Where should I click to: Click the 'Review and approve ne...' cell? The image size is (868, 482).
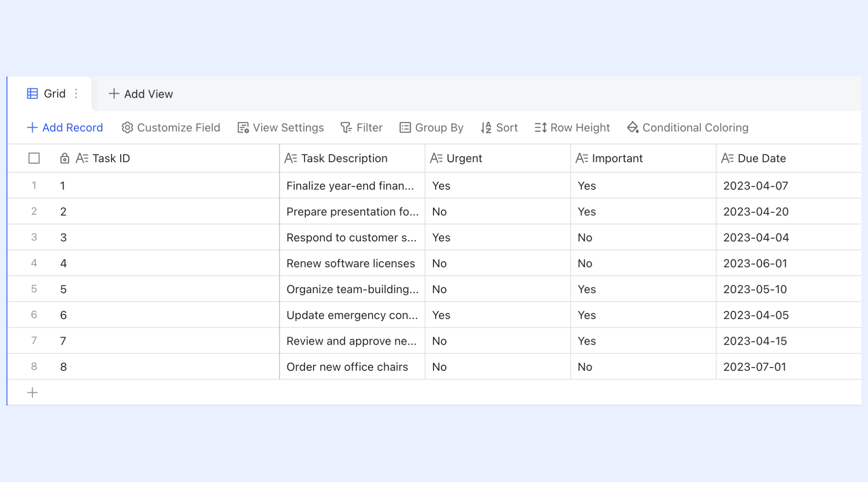(x=352, y=341)
